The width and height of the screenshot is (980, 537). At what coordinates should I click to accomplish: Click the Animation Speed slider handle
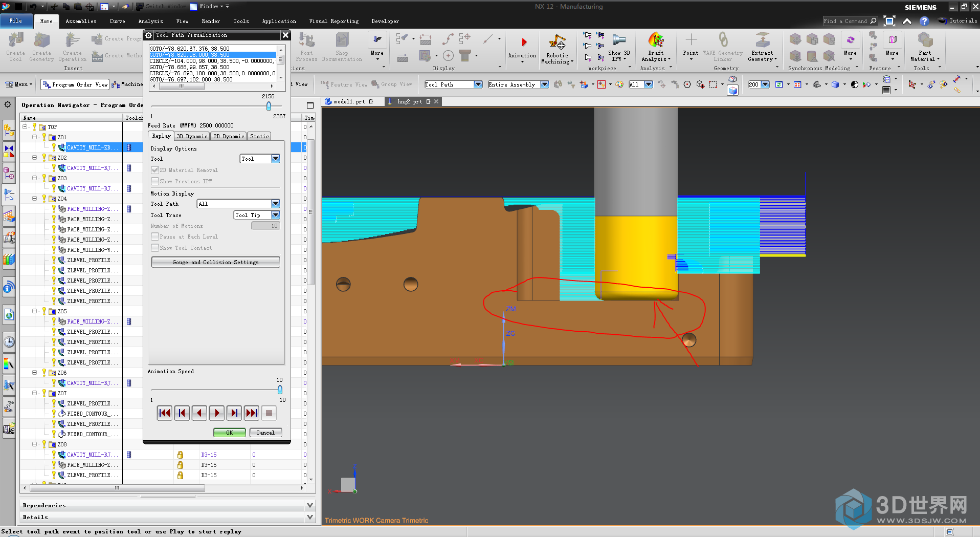[x=280, y=390]
